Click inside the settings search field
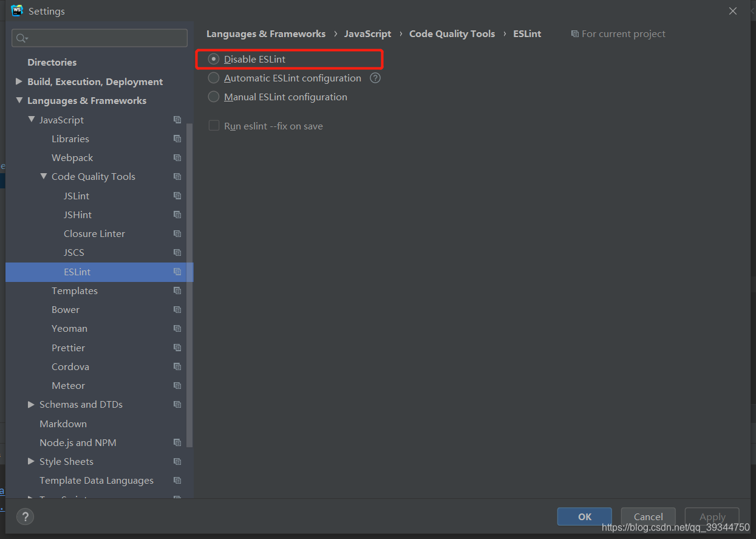 (x=99, y=38)
